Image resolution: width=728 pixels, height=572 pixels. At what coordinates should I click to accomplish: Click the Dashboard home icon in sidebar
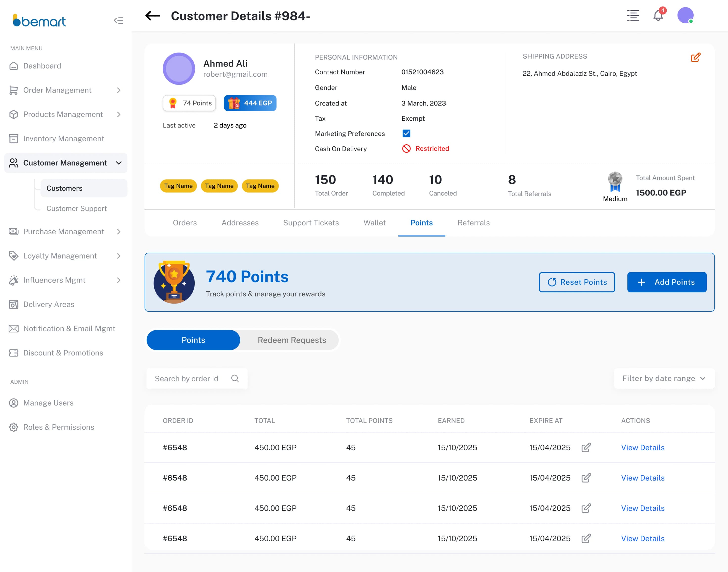(x=13, y=66)
